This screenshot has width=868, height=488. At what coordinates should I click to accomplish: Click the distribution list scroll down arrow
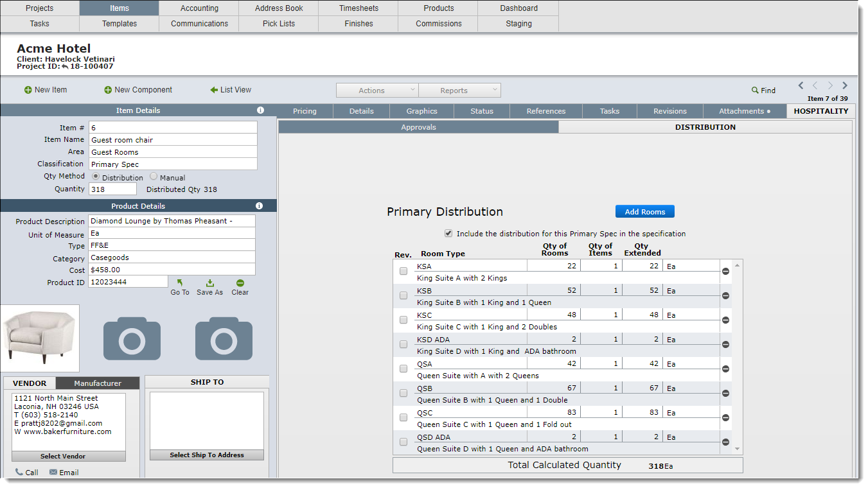coord(737,449)
